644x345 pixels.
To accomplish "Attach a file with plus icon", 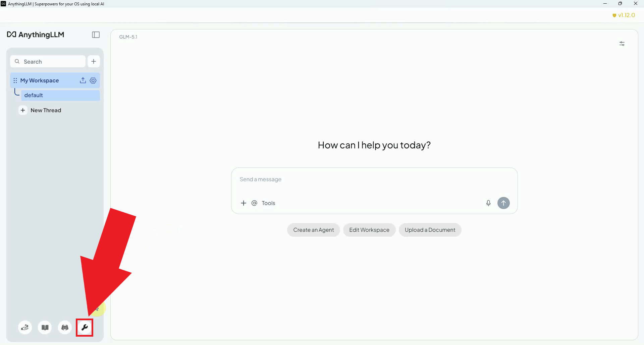I will (244, 203).
